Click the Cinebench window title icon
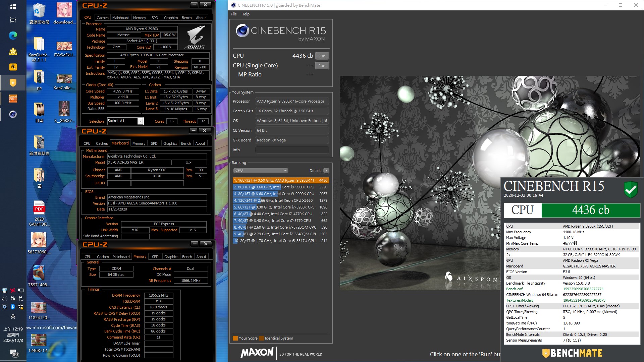644x362 pixels. pyautogui.click(x=233, y=5)
